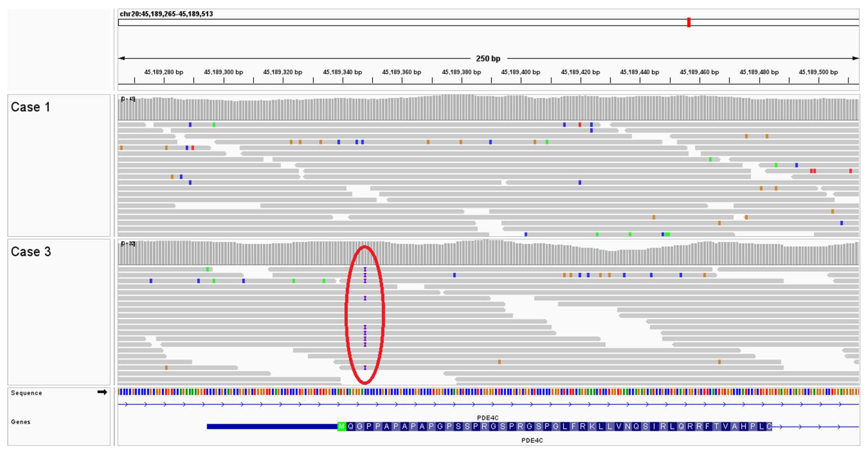This screenshot has width=868, height=453.
Task: Select the Sequence track label
Action: coord(26,393)
